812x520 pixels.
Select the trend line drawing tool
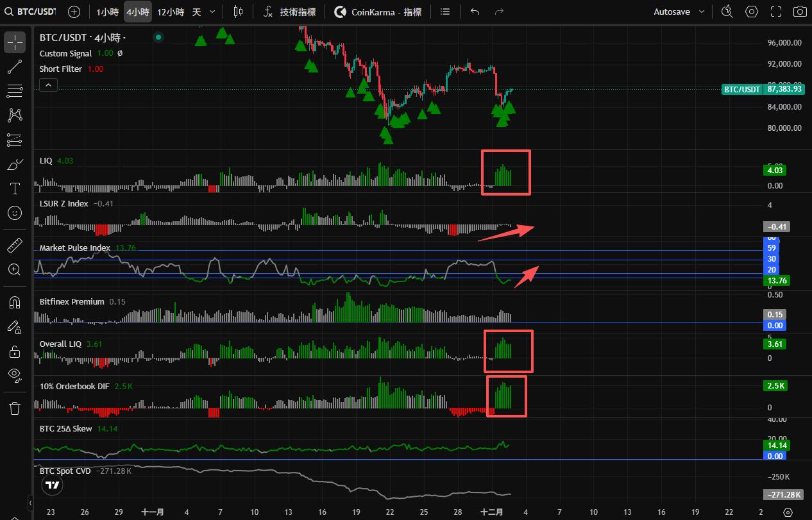tap(14, 66)
